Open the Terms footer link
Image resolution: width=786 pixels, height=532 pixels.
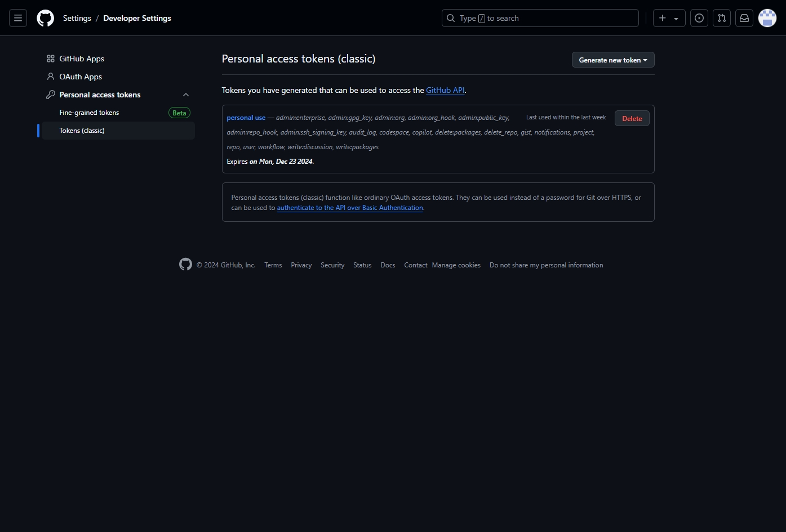coord(273,265)
